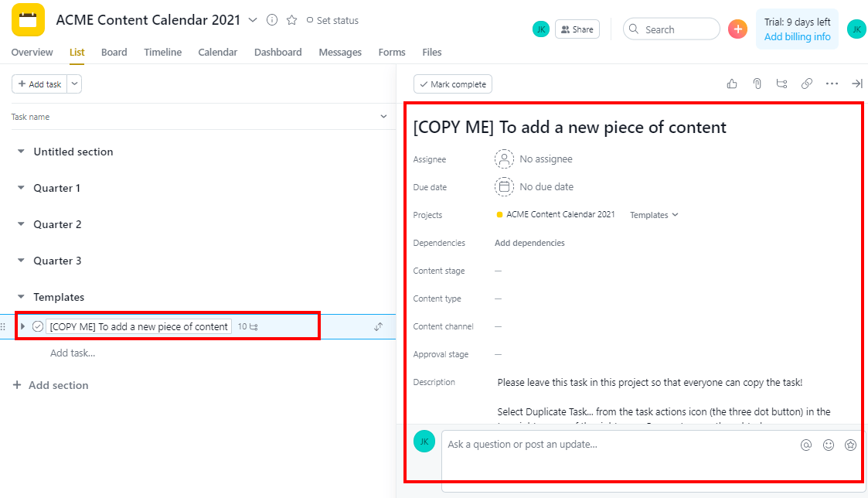The height and width of the screenshot is (498, 868).
Task: Collapse the Templates section
Action: tap(21, 297)
